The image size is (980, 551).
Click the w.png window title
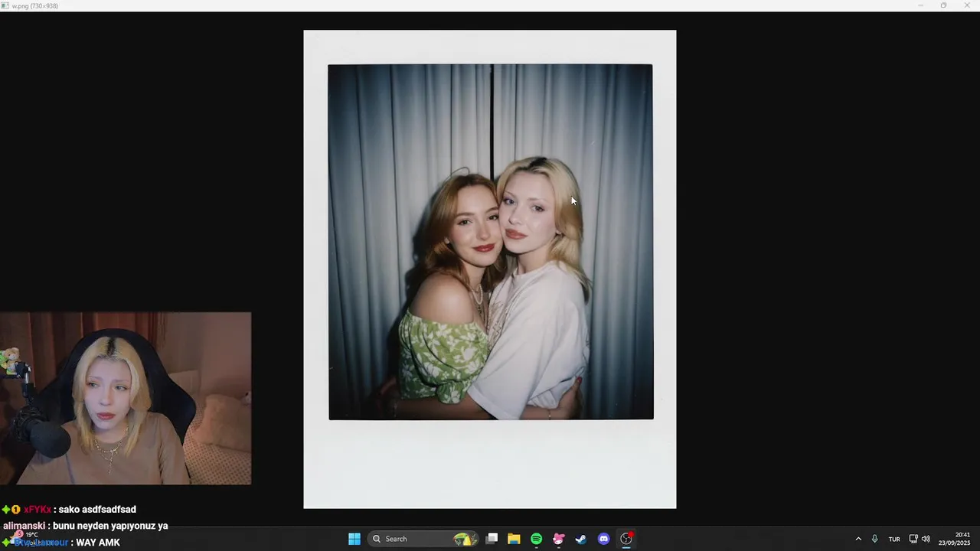35,5
